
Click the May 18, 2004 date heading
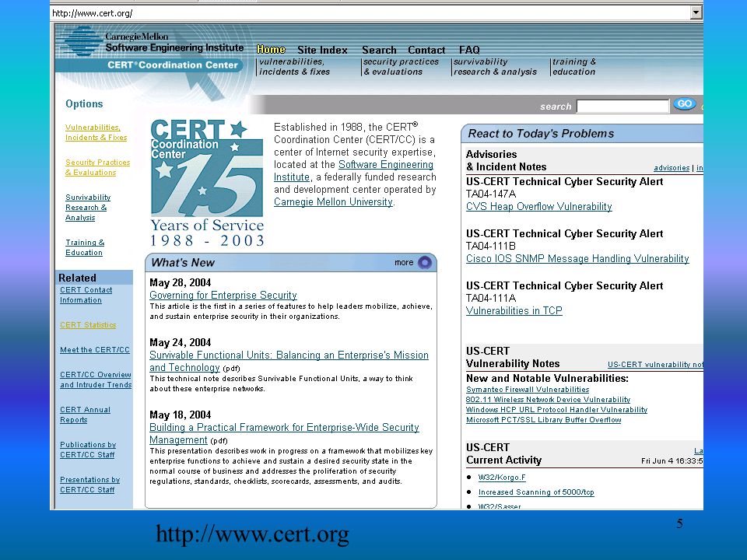tap(180, 415)
